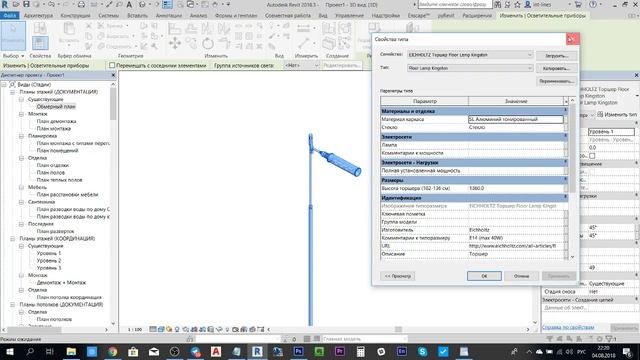Open File Explorer from the taskbar
Viewport: 640px width, 360px height.
tap(71, 351)
